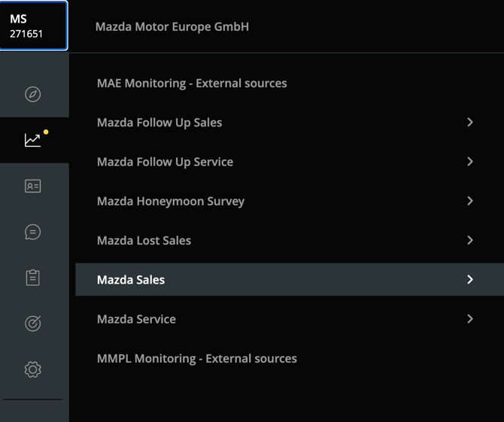The height and width of the screenshot is (422, 504).
Task: Open the chat bubble icon in sidebar
Action: [32, 232]
